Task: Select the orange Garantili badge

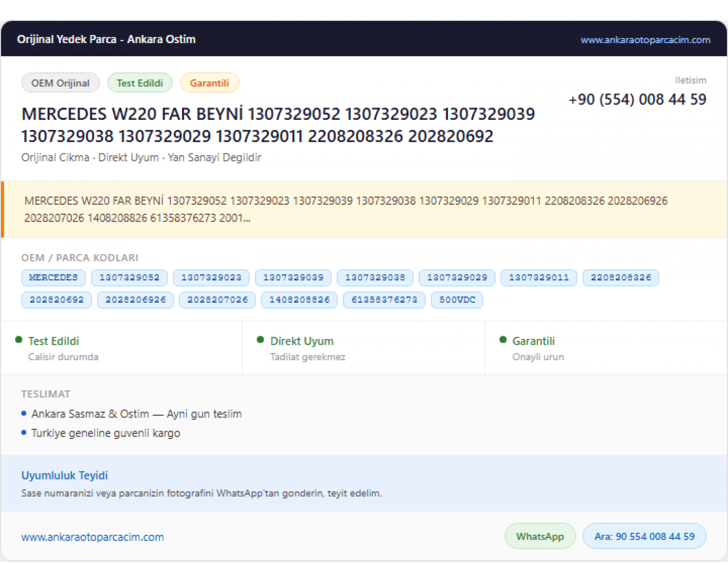Action: point(209,83)
